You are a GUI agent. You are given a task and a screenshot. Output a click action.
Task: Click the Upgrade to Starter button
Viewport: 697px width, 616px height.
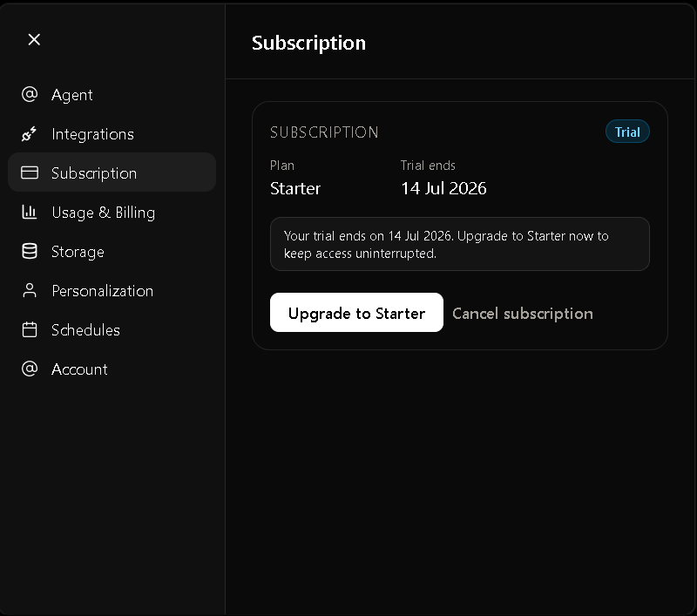356,313
